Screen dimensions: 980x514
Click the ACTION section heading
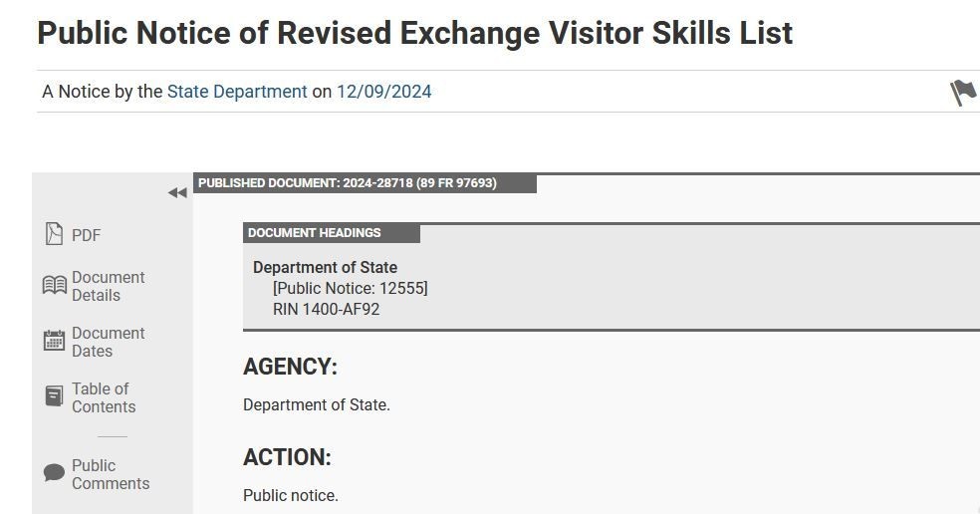[287, 457]
